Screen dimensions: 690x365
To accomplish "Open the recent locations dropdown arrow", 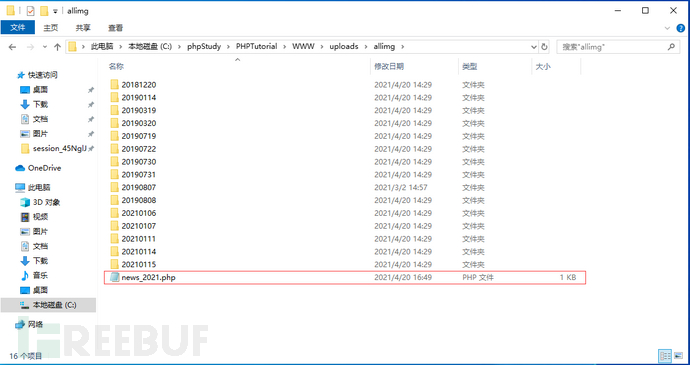I will coord(44,47).
